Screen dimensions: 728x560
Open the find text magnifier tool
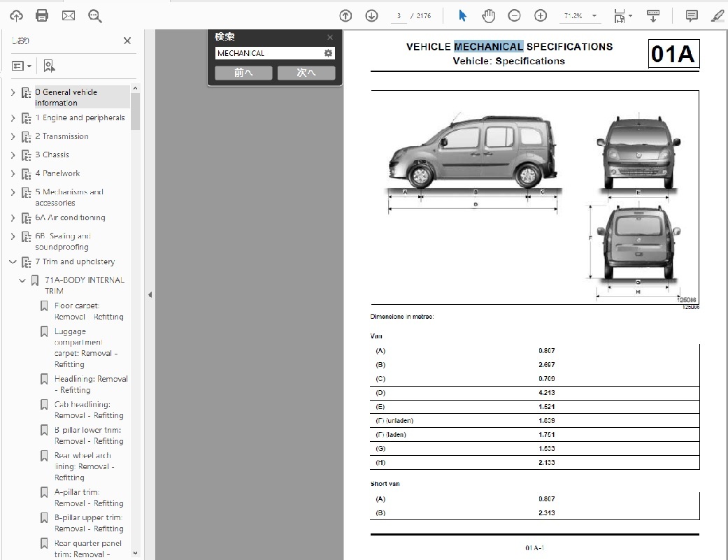click(95, 15)
